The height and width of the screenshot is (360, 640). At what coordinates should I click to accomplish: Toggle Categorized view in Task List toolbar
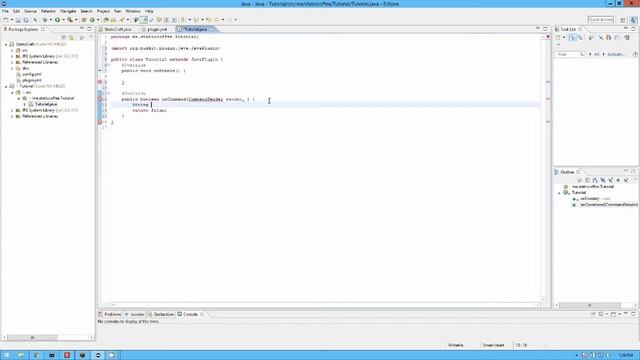[x=573, y=37]
